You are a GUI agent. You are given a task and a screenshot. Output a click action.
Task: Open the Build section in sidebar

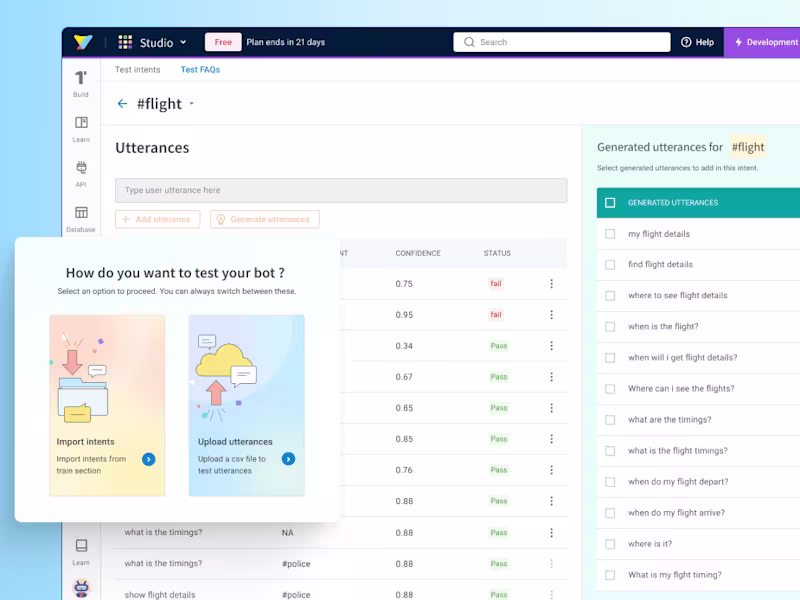[81, 84]
